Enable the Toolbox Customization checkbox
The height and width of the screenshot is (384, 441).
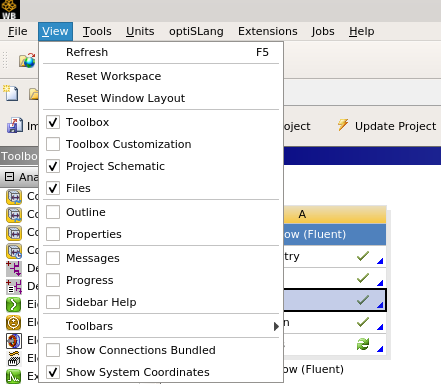pyautogui.click(x=53, y=144)
